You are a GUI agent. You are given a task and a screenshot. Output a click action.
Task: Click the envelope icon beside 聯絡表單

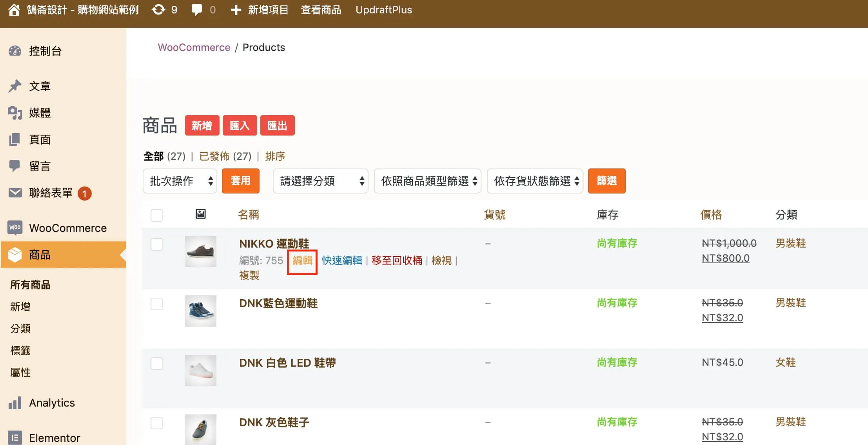15,193
